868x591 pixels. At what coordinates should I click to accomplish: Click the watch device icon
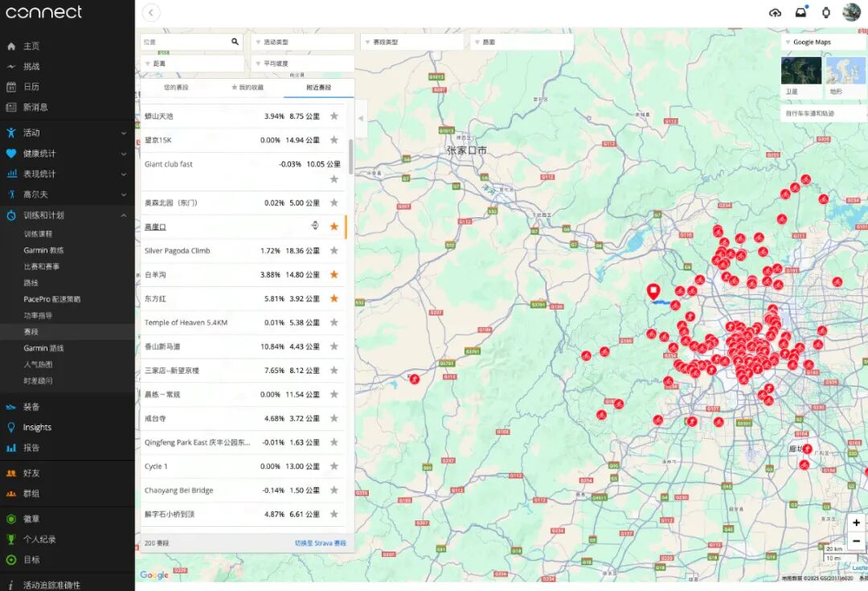826,12
